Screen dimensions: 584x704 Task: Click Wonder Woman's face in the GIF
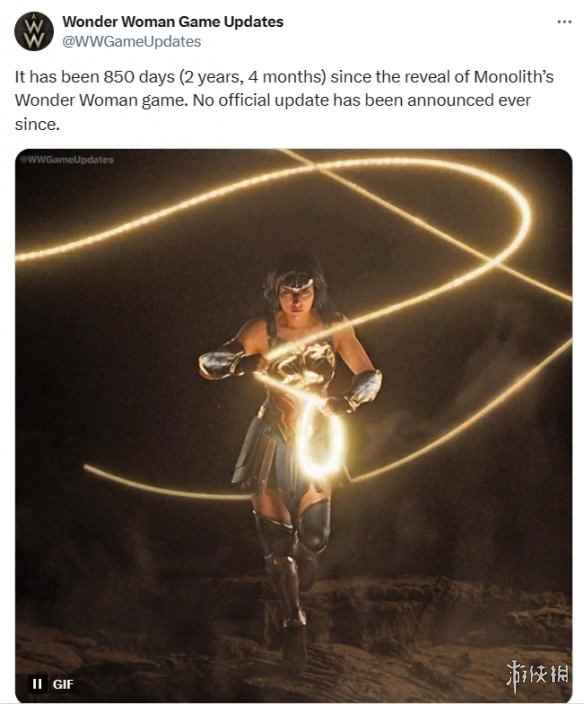pyautogui.click(x=295, y=300)
